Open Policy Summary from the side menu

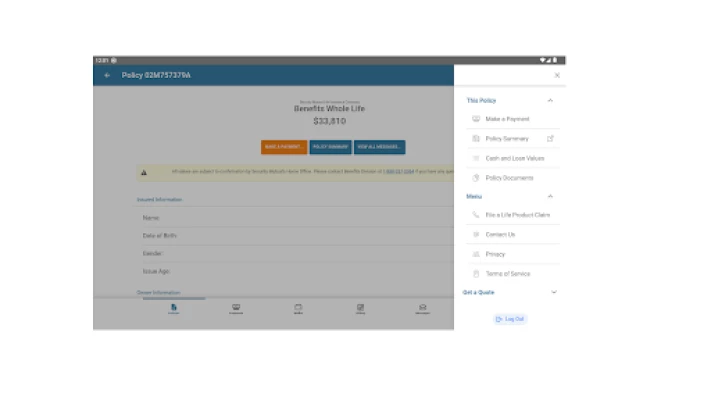pos(507,139)
